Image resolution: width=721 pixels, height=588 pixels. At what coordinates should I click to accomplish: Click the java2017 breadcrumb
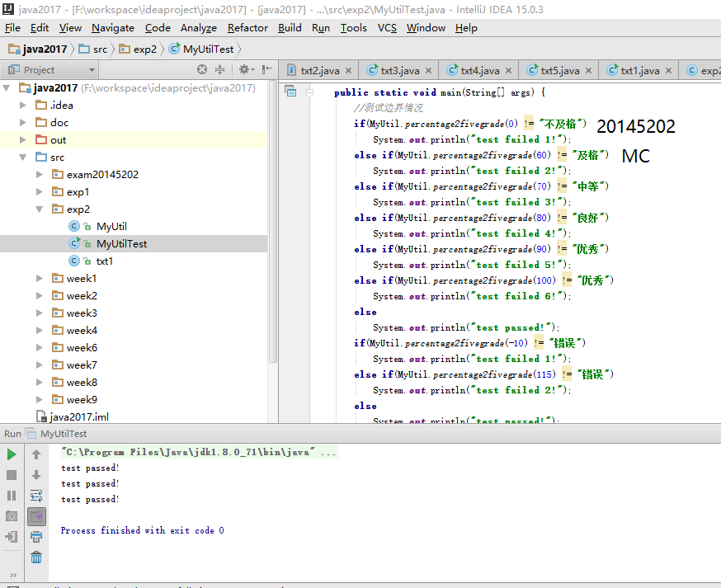click(38, 49)
